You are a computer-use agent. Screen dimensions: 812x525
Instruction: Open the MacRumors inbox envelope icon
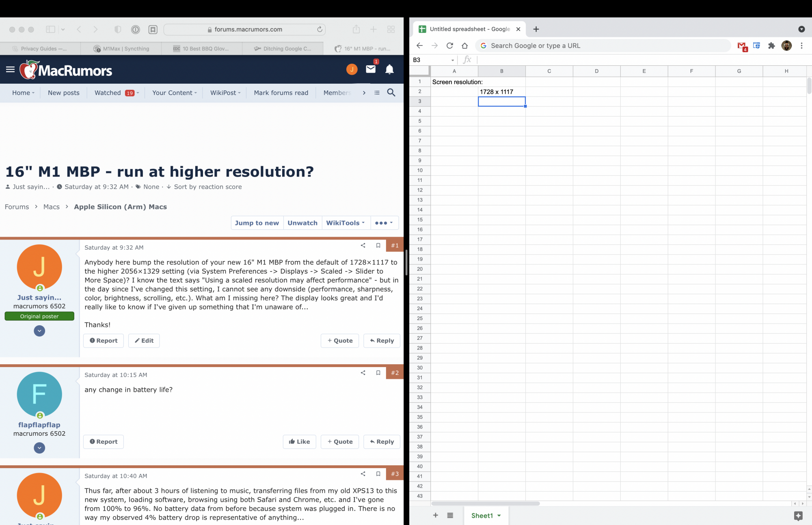point(370,69)
